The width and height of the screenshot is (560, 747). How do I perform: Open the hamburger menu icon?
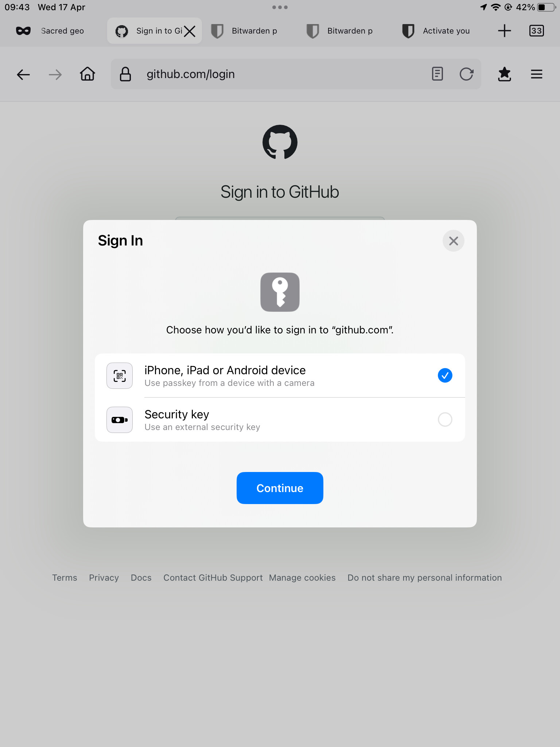536,74
